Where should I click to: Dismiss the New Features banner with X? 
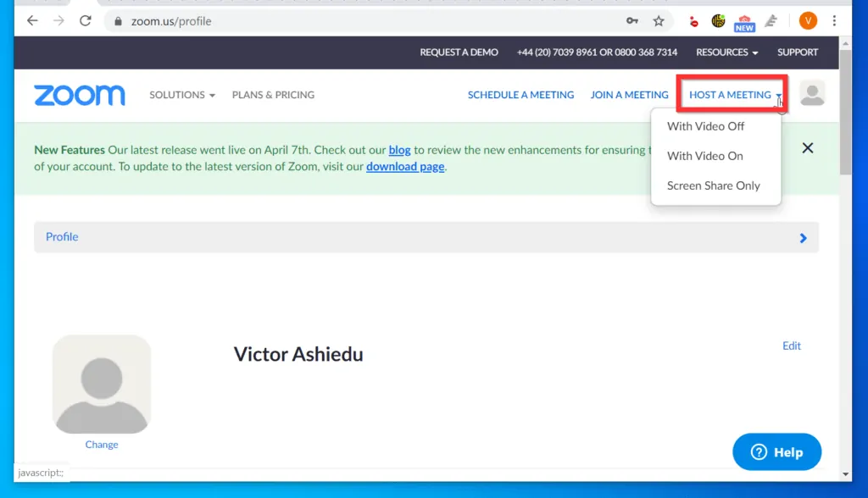tap(808, 147)
